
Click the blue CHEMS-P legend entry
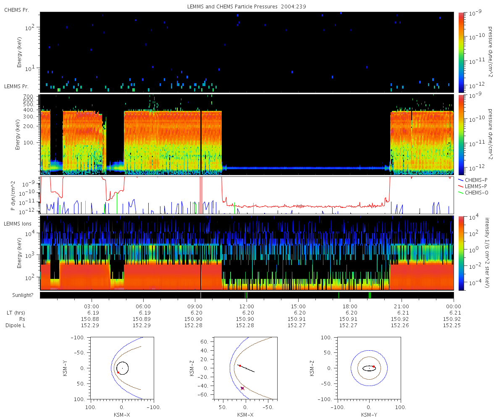[x=472, y=180]
